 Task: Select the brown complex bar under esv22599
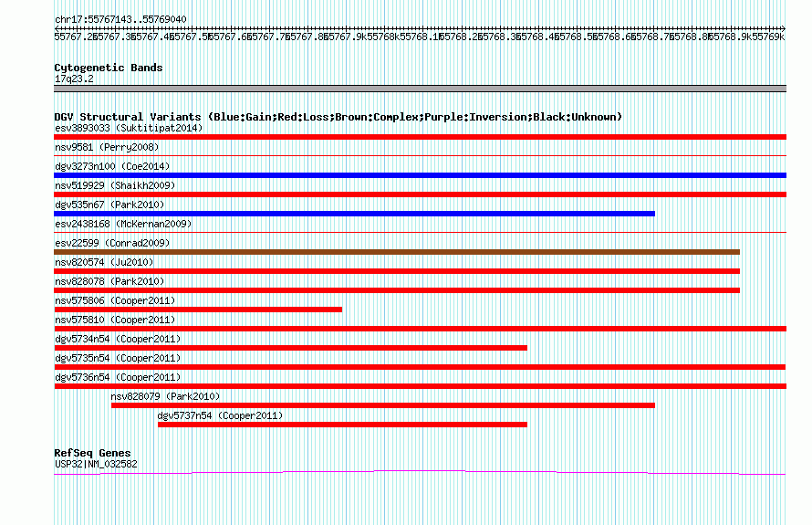tap(397, 252)
